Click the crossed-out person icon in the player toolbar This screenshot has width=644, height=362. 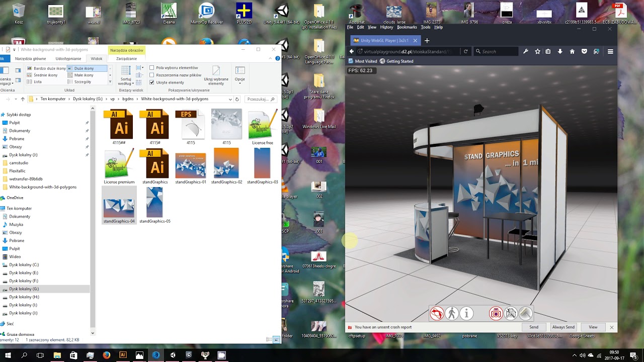pos(511,314)
